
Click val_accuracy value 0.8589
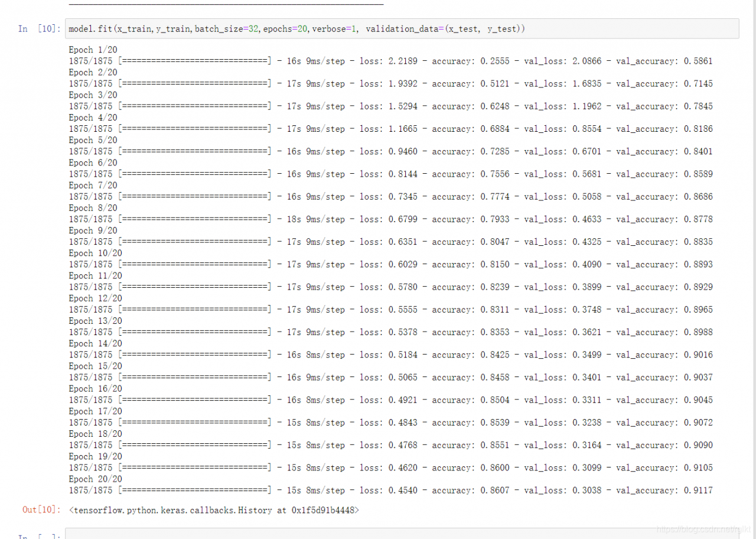pyautogui.click(x=698, y=174)
